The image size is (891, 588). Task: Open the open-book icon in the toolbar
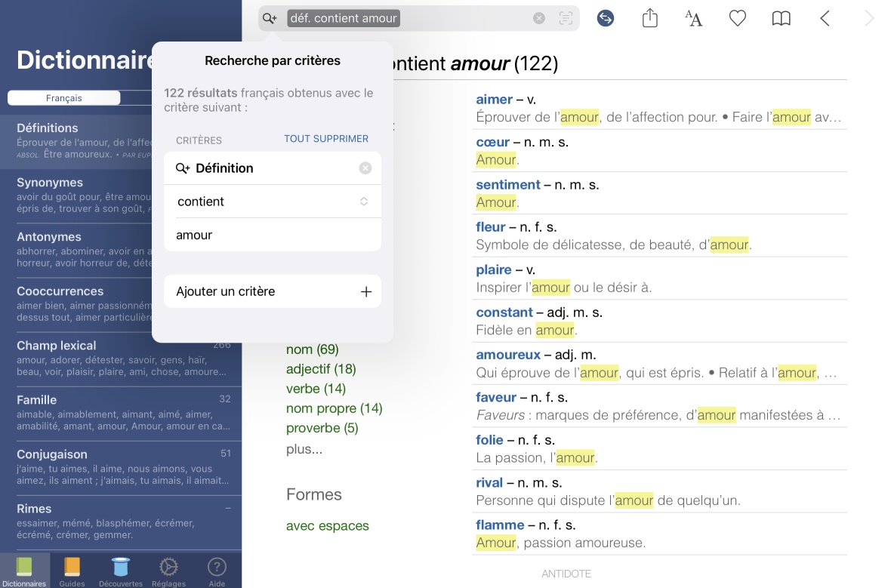click(781, 18)
